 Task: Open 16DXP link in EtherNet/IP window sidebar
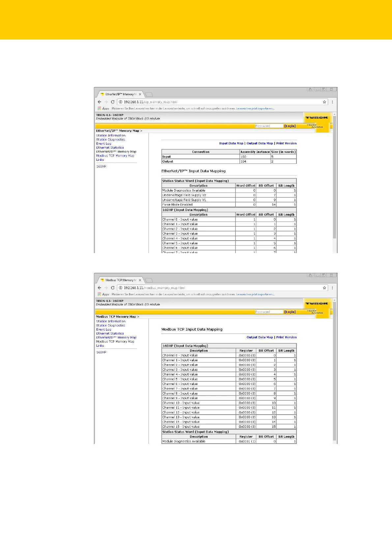(x=101, y=166)
